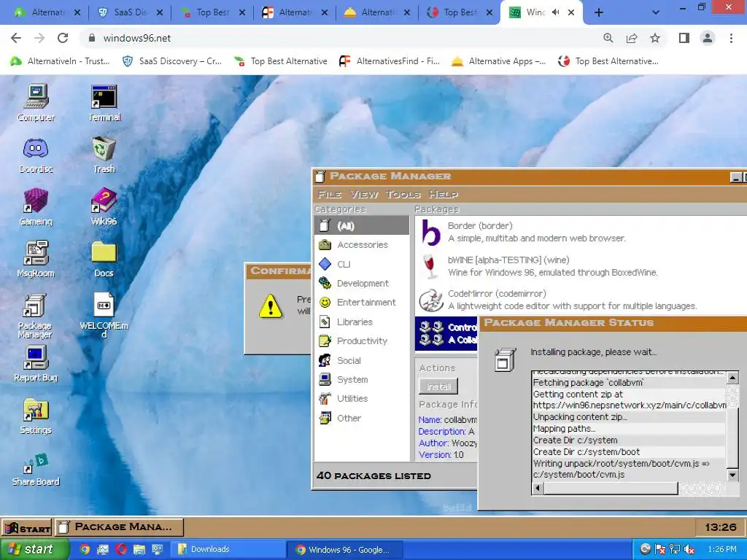Viewport: 747px width, 560px height.
Task: Select the Accessories category
Action: pos(362,245)
